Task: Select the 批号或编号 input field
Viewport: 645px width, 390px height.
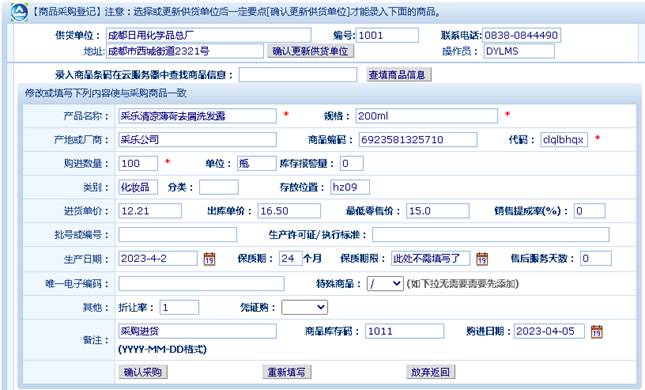Action: point(178,235)
